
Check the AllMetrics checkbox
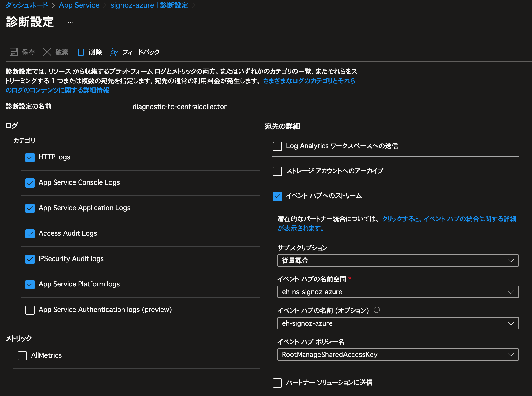[22, 356]
